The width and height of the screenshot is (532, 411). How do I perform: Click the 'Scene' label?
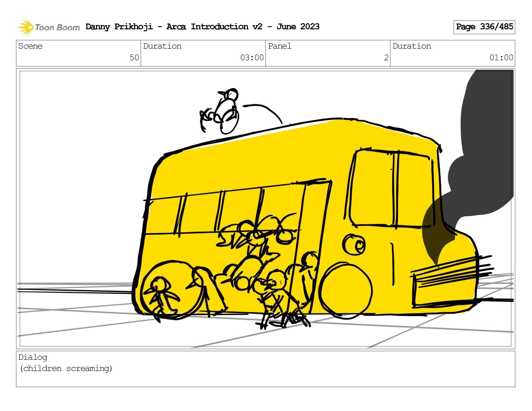pos(30,46)
